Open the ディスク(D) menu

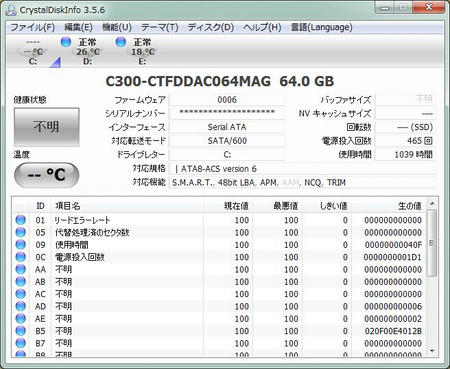(x=211, y=27)
